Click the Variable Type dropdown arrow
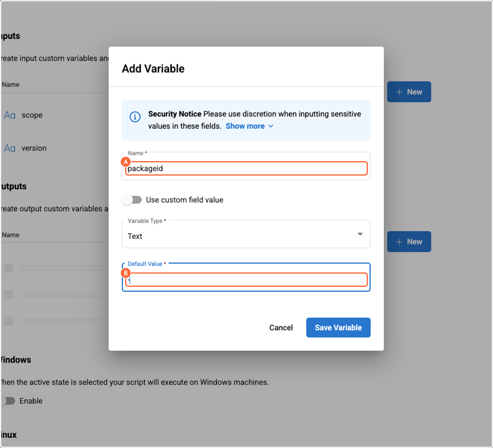The image size is (493, 448). pos(360,234)
